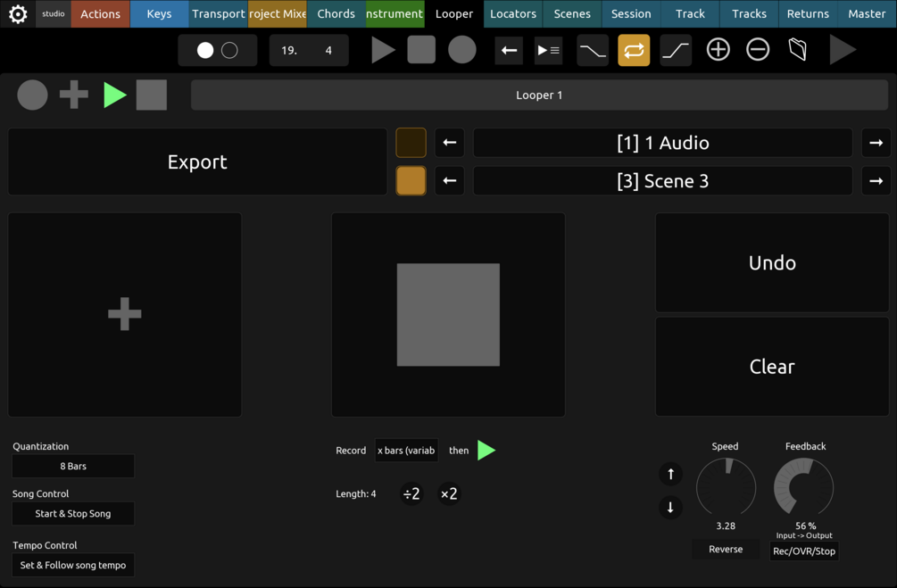Click the play-arrangement list icon
Image resolution: width=897 pixels, height=588 pixels.
tap(548, 50)
